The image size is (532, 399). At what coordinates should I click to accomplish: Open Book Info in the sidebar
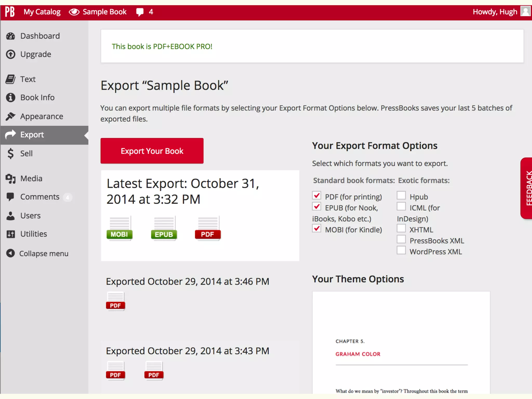pyautogui.click(x=37, y=97)
